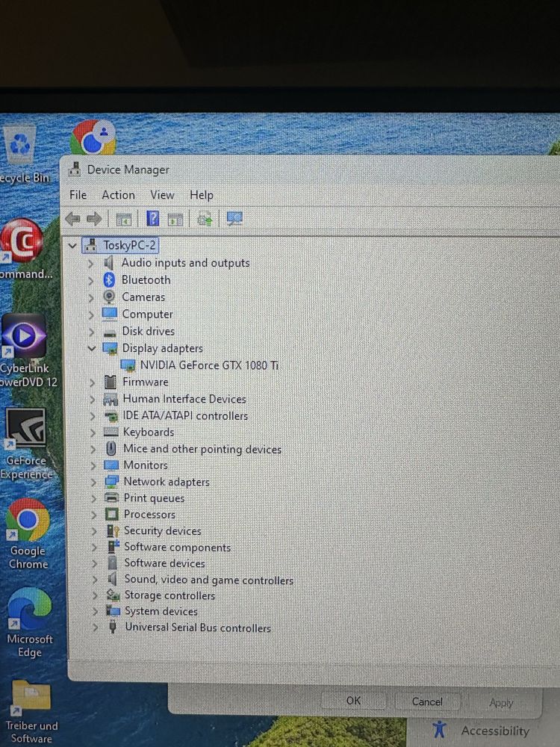560x747 pixels.
Task: Open the Microsoft Edge desktop shortcut
Action: (x=30, y=609)
